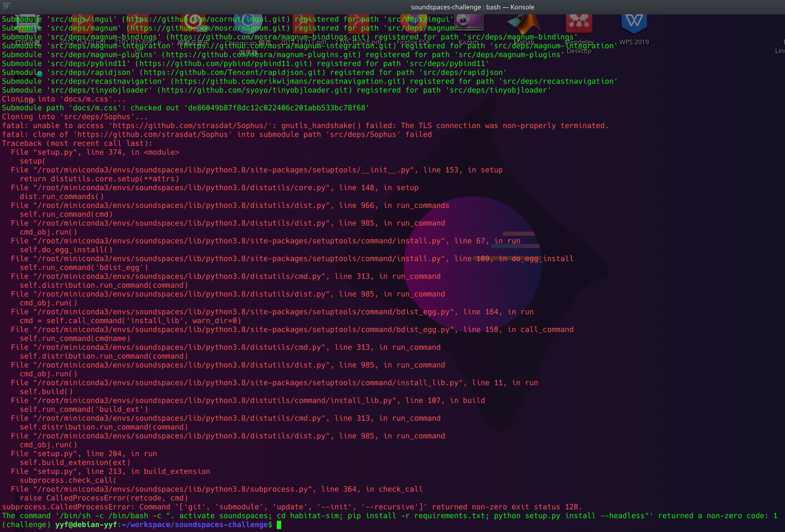785x532 pixels.
Task: Click the 'self.build()' line
Action: (x=46, y=392)
